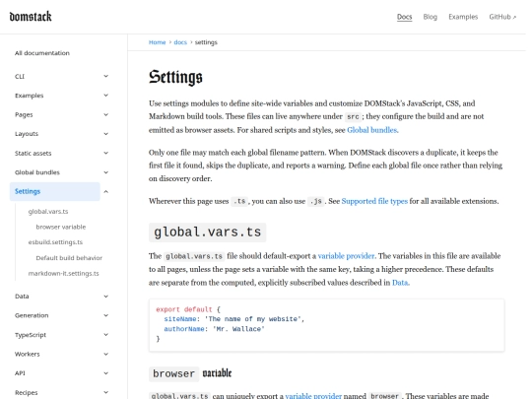Expand the Pages section chevron

pos(105,114)
